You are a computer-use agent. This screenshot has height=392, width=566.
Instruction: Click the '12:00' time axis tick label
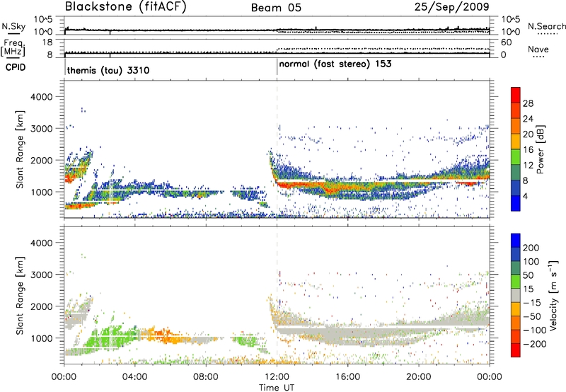click(x=277, y=377)
